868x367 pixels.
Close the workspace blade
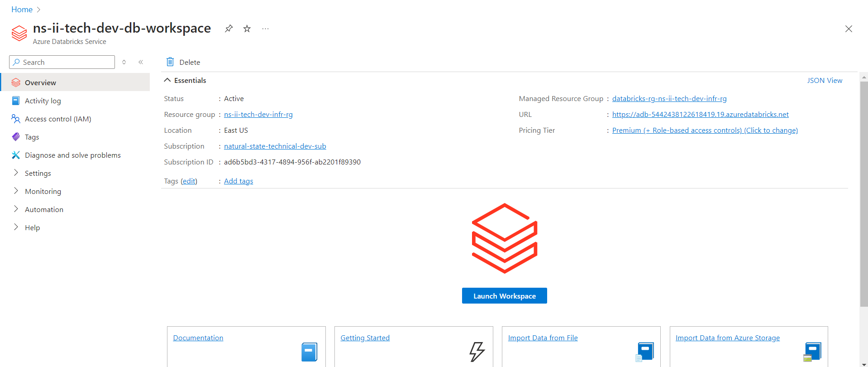pos(849,29)
